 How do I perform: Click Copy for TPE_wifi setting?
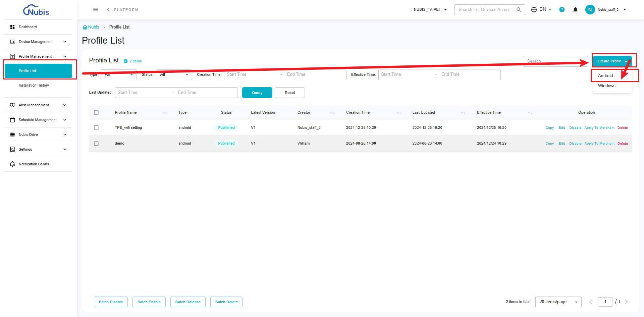coord(549,128)
